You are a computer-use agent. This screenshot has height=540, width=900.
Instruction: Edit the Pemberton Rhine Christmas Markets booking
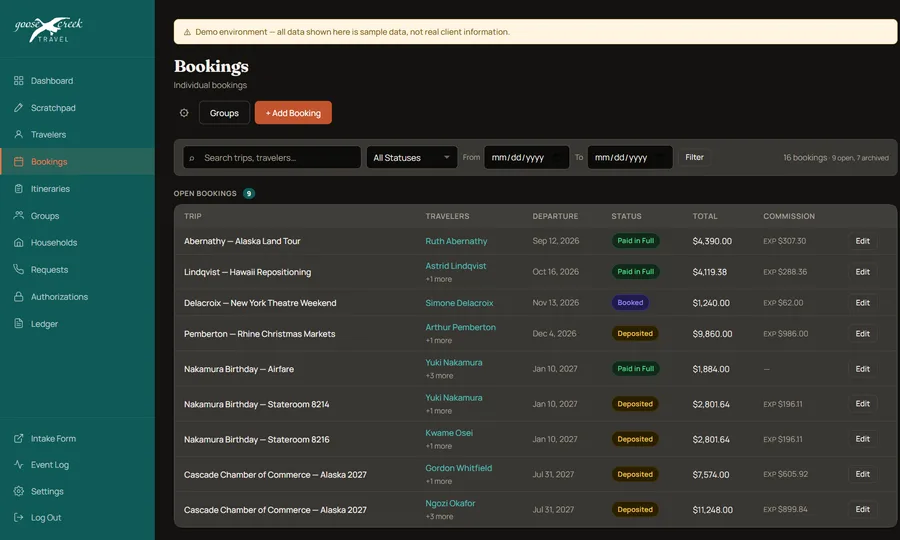tap(862, 333)
